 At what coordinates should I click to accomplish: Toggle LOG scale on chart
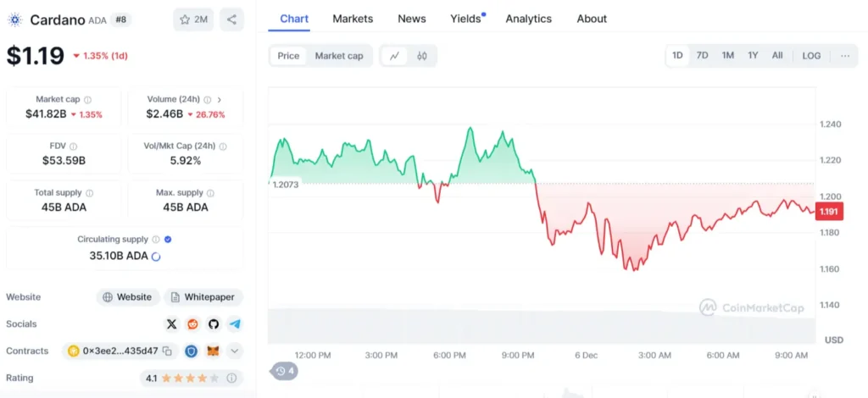click(x=811, y=55)
